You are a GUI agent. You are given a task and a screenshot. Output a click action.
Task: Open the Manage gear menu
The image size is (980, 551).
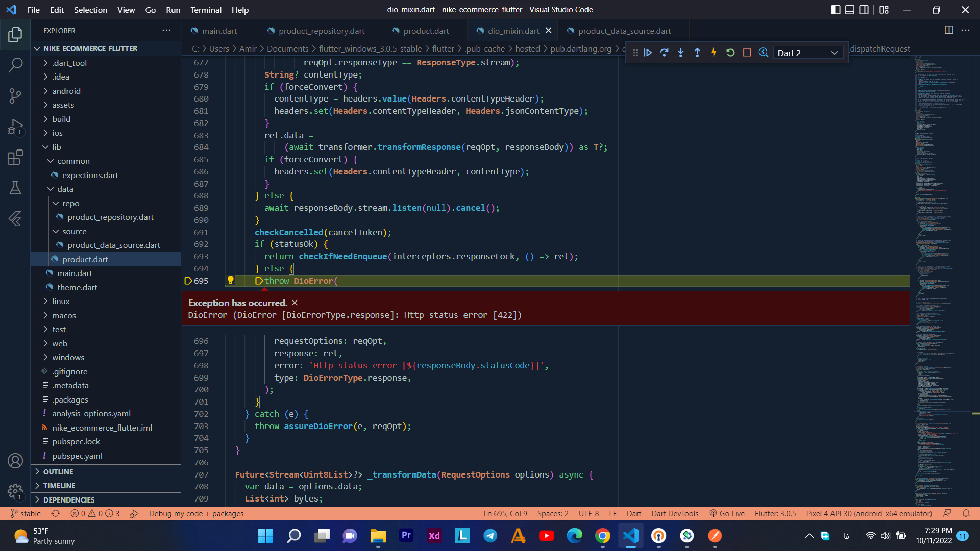[x=15, y=491]
